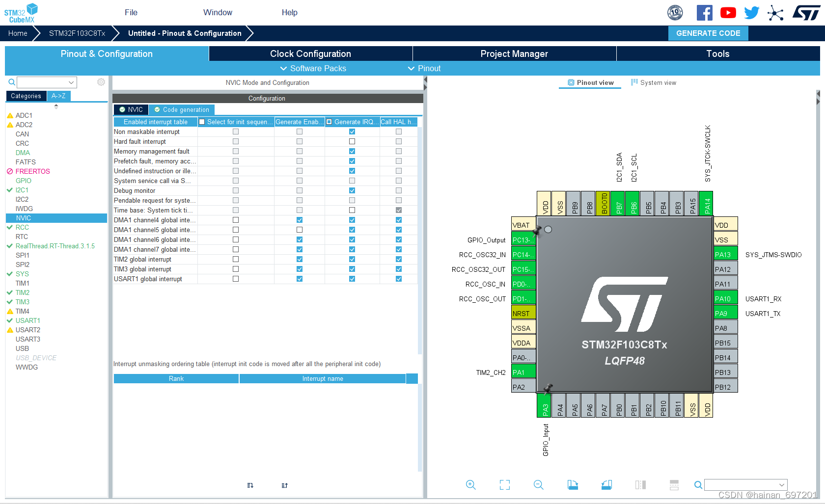Open the Twitter bird icon
The image size is (825, 504).
[751, 13]
